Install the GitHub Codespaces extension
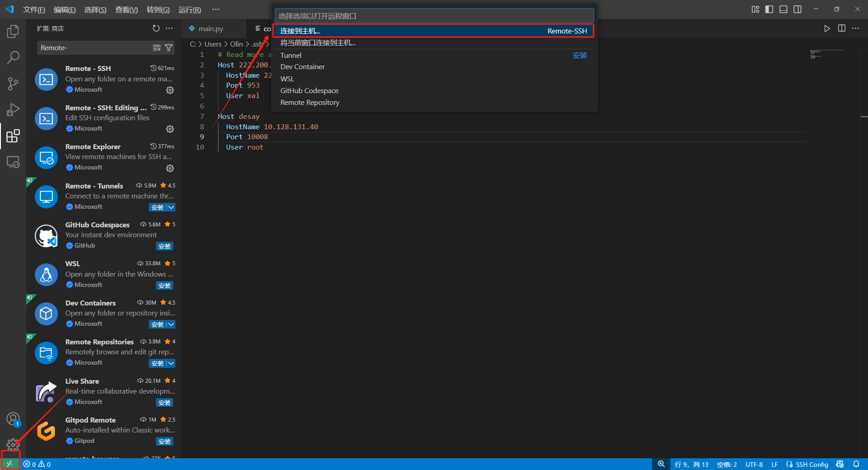This screenshot has height=470, width=868. click(x=165, y=246)
